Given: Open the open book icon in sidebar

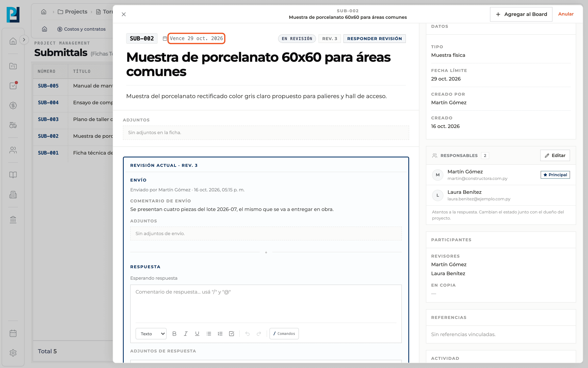Looking at the screenshot, I should 13,175.
